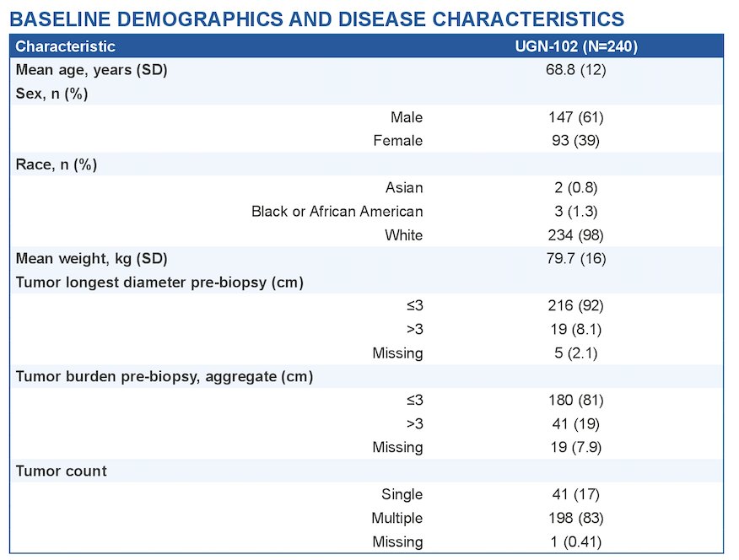
Task: Click the Mean age, years (SD) row label
Action: [91, 70]
